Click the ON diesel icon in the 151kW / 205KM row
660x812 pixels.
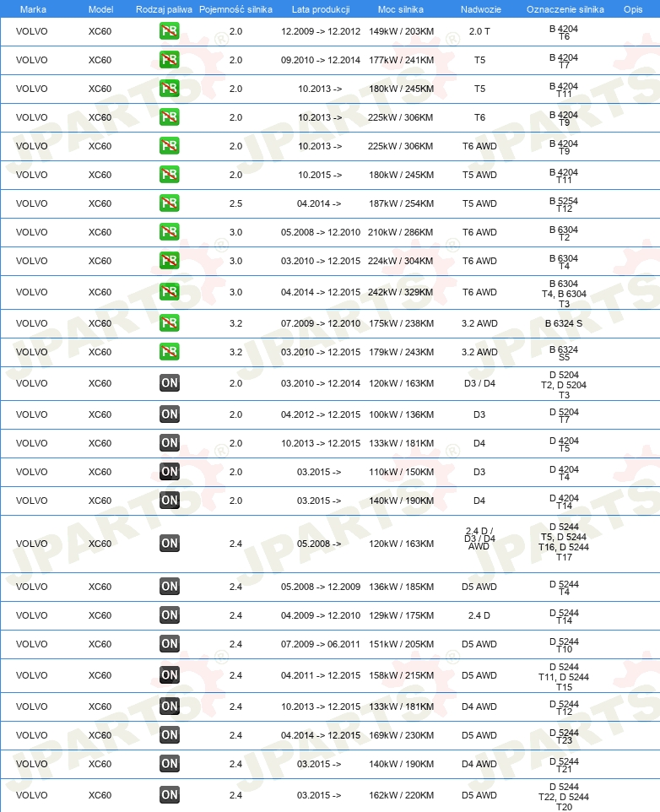(170, 644)
